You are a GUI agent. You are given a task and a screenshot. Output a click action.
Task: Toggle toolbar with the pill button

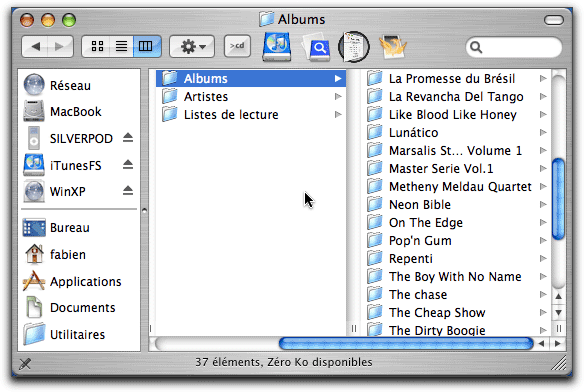[553, 20]
